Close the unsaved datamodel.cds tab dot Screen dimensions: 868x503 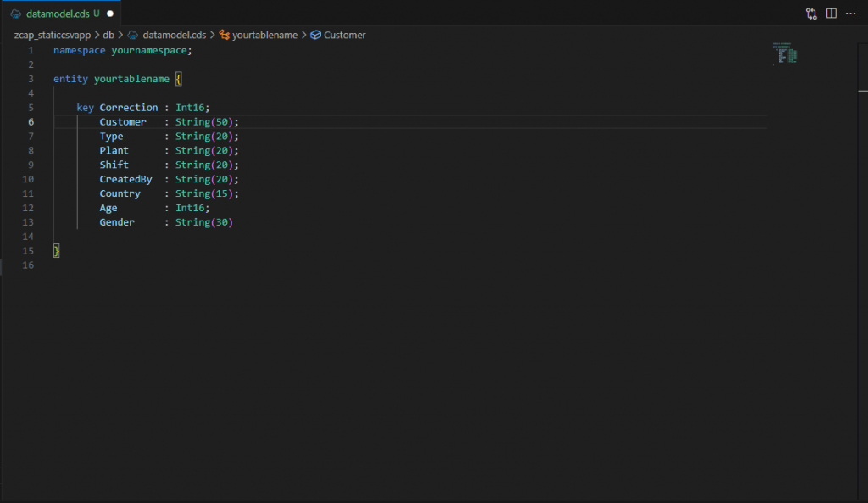pos(109,14)
